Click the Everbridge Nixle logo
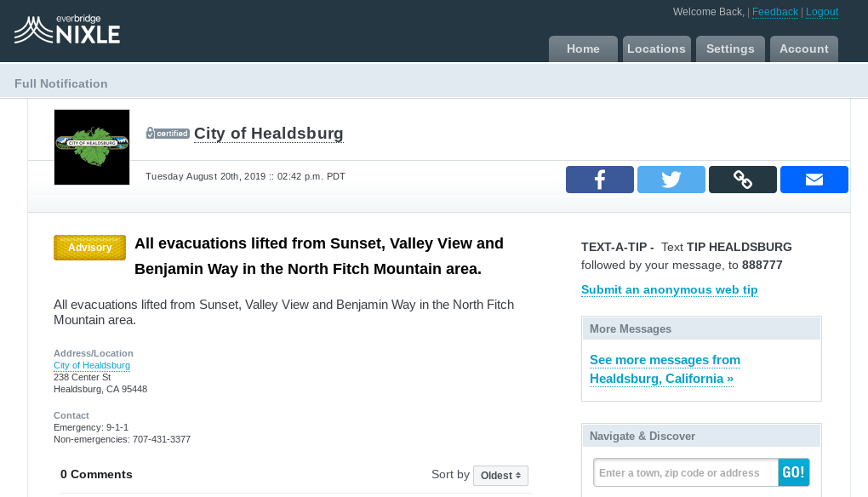 [x=67, y=30]
